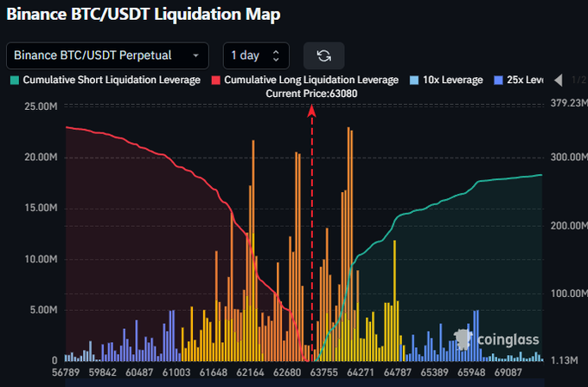The image size is (588, 387).
Task: Click the Current Price:63080 label
Action: [311, 94]
